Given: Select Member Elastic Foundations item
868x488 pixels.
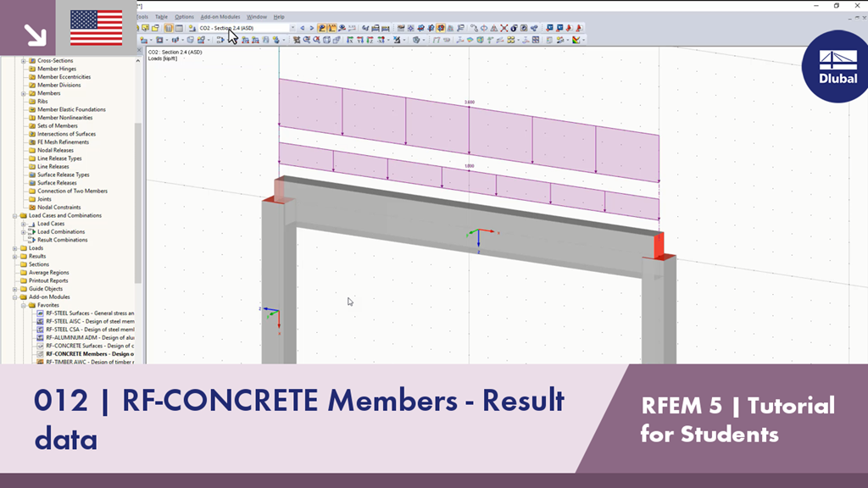Looking at the screenshot, I should [71, 109].
